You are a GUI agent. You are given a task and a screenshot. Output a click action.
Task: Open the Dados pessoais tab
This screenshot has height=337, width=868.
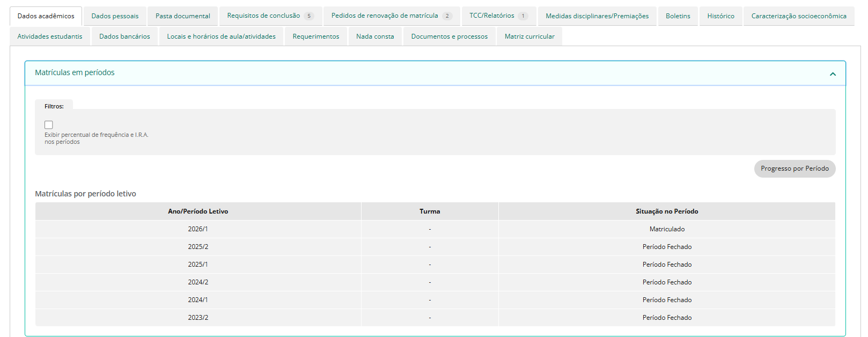coord(115,16)
